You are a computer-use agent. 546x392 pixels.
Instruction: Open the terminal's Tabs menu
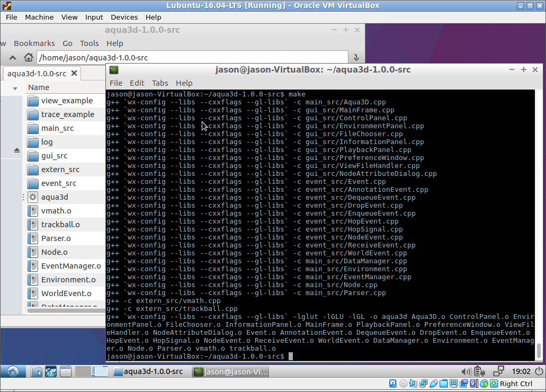point(160,83)
